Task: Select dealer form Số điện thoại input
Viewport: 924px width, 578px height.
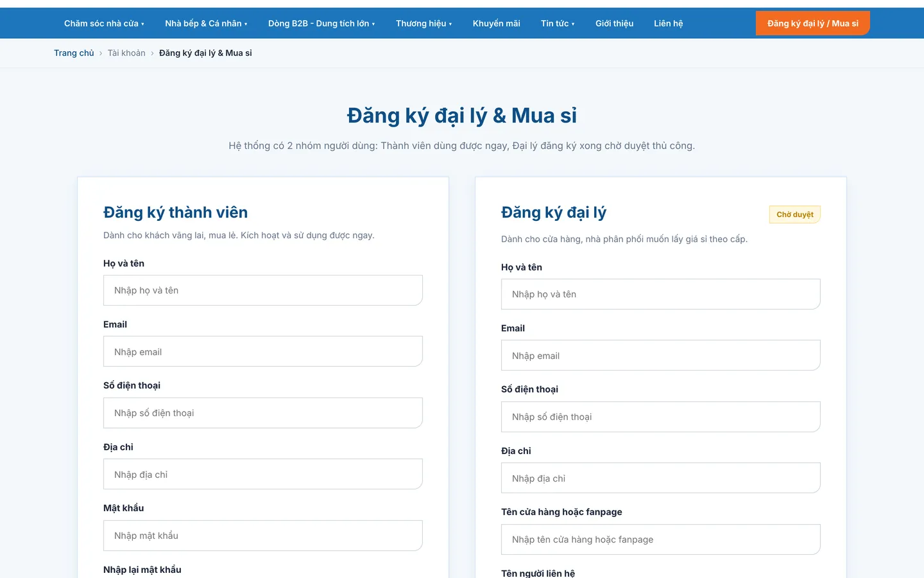Action: [x=661, y=417]
